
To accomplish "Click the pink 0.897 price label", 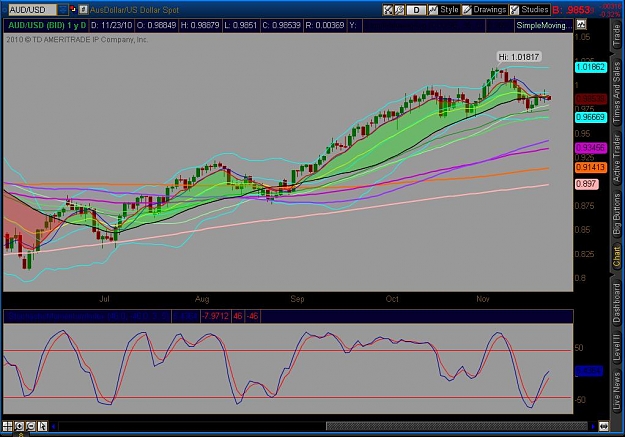I will click(x=587, y=184).
